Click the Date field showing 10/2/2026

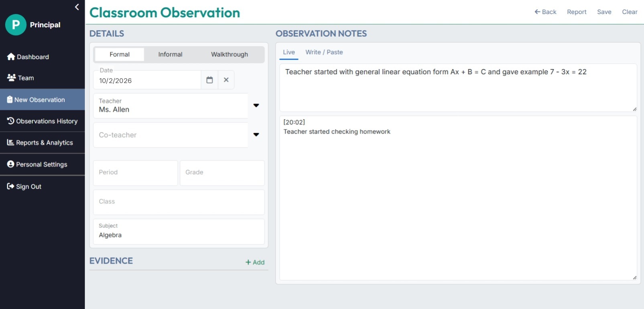[x=147, y=80]
